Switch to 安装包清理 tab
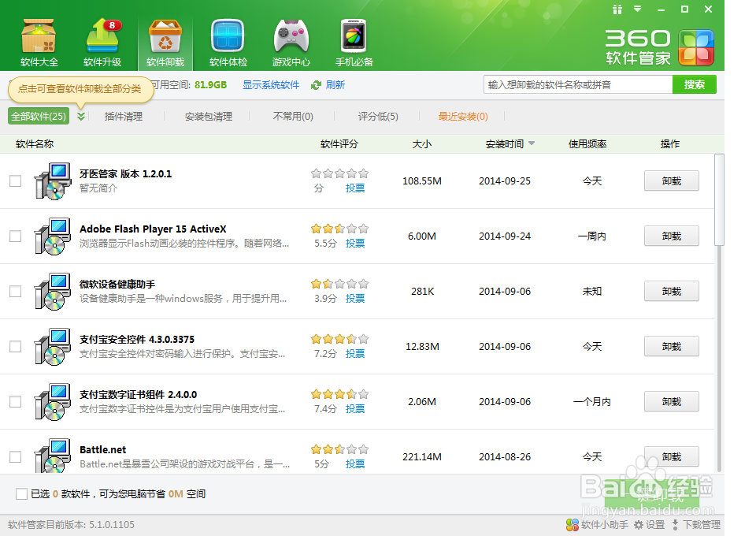 tap(208, 117)
